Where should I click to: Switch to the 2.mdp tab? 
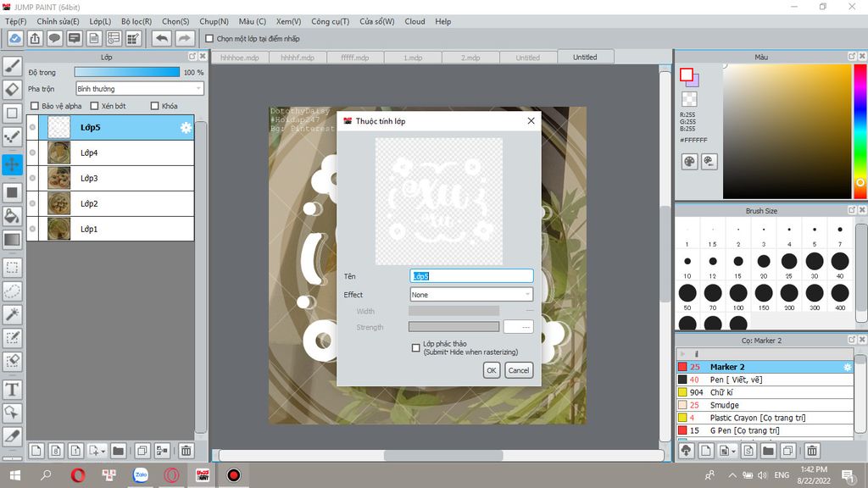pyautogui.click(x=470, y=58)
